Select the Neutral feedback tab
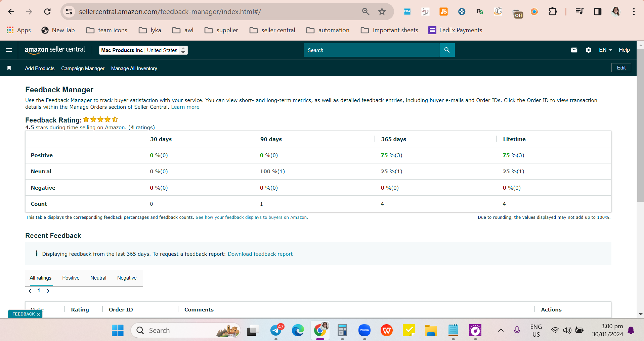This screenshot has width=644, height=341. [98, 278]
